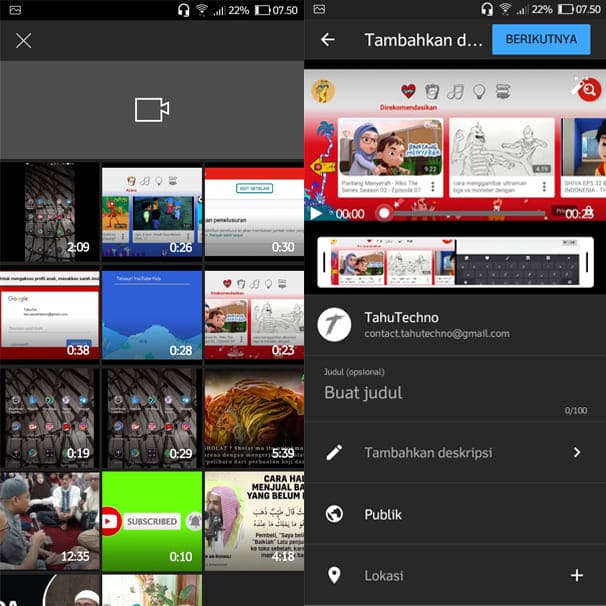Image resolution: width=606 pixels, height=606 pixels.
Task: Choose the green SUBSCRIBED video thumbnail
Action: coord(152,520)
